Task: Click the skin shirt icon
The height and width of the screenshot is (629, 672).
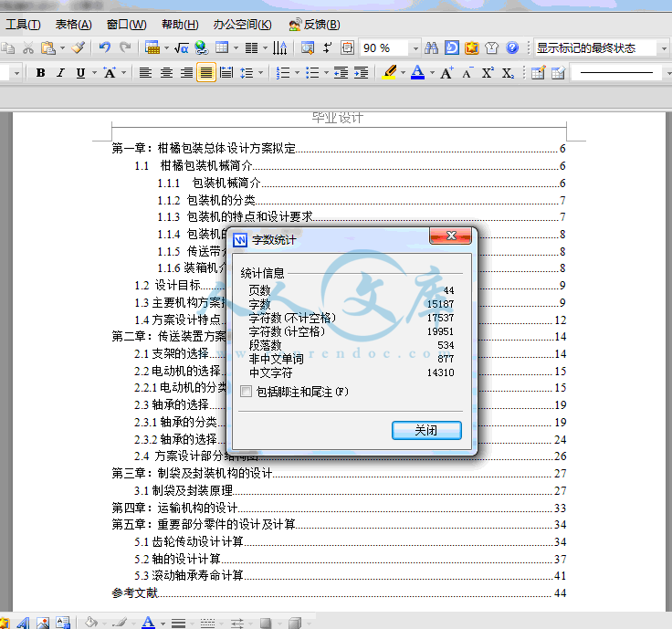Action: click(x=491, y=47)
